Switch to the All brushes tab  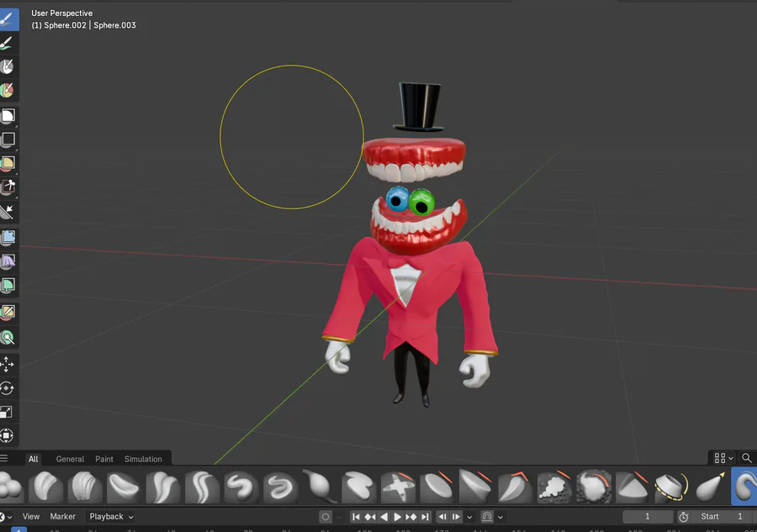tap(33, 459)
